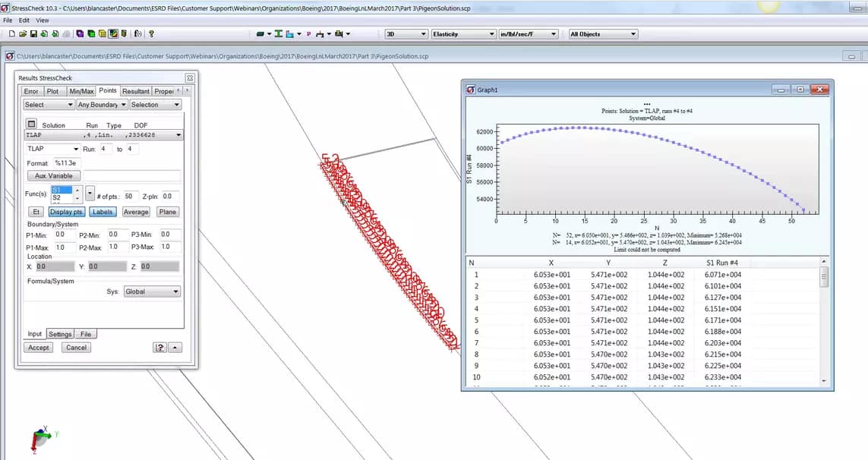Save the current solution file
868x460 pixels.
coord(33,33)
